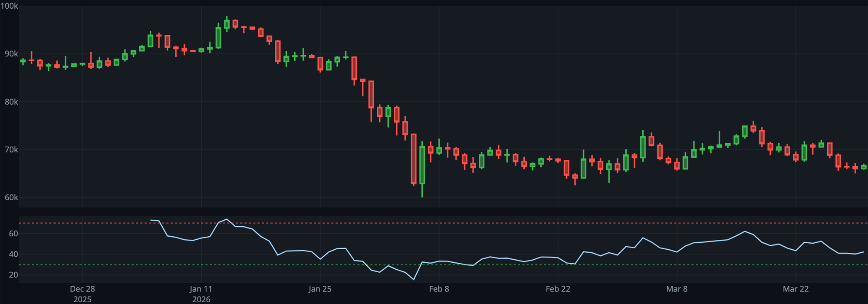Click the 90k price axis label

[11, 54]
